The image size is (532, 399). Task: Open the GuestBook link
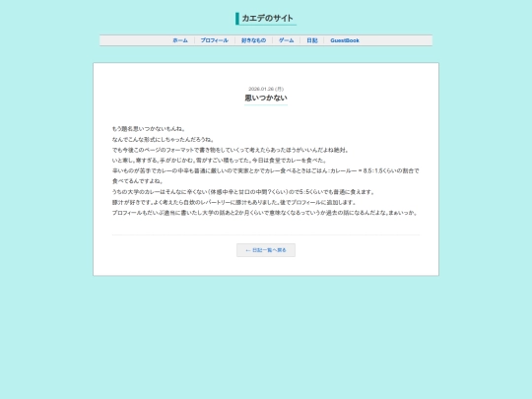coord(345,40)
